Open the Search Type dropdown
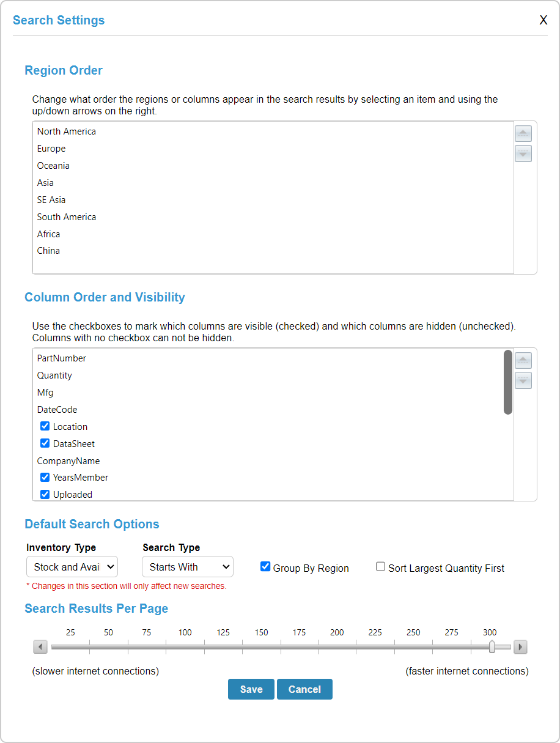Viewport: 560px width, 743px height. (188, 567)
